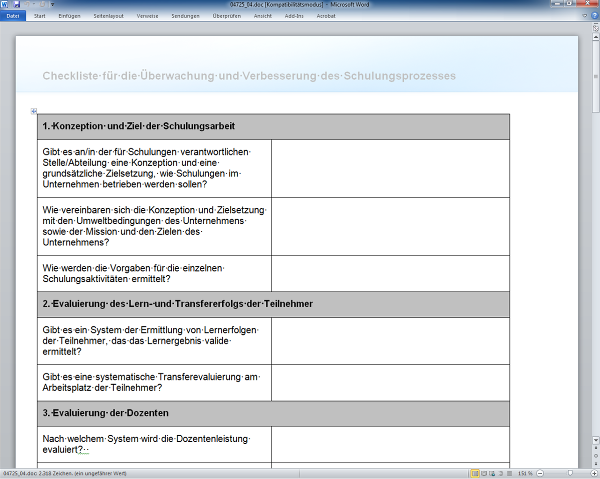Open the Seitenlayout tab

point(108,17)
